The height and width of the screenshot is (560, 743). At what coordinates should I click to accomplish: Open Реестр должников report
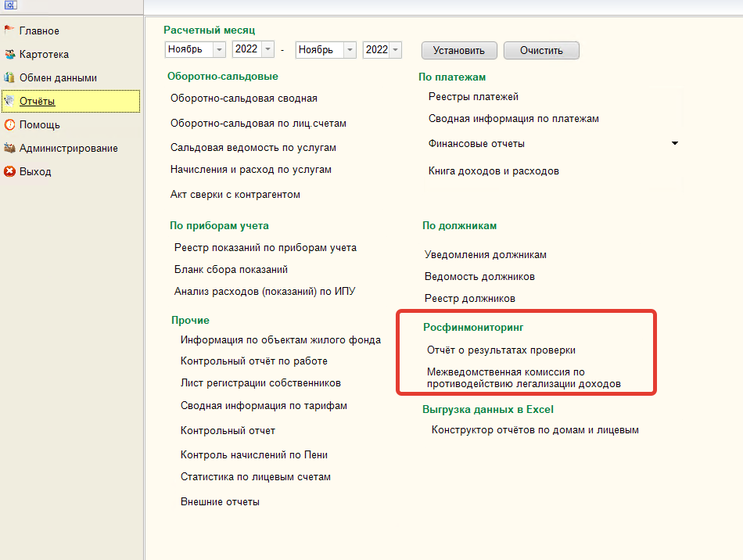(470, 299)
